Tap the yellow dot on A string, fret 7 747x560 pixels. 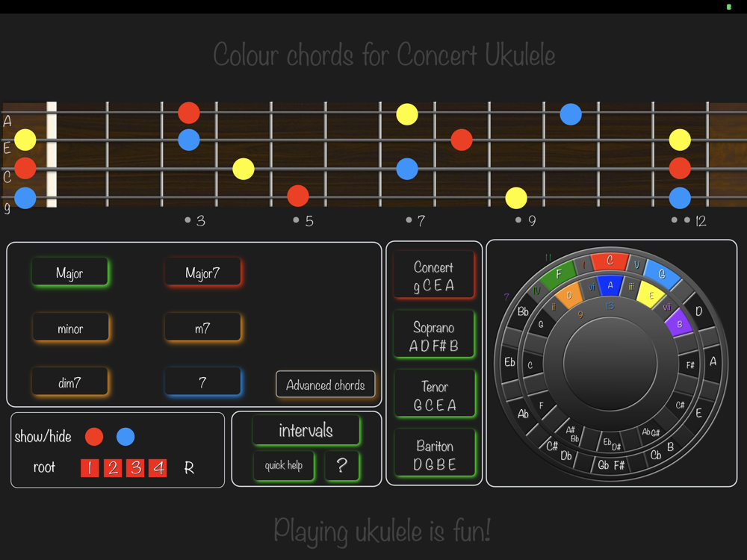(407, 114)
